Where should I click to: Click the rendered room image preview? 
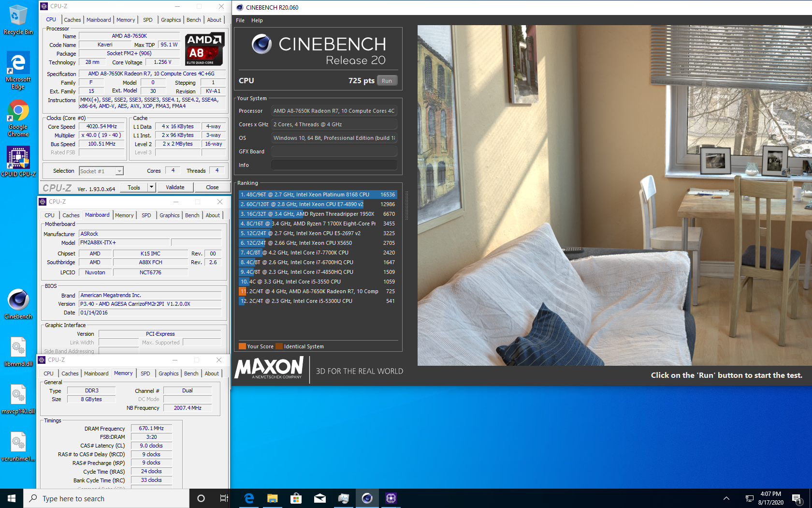pyautogui.click(x=615, y=195)
